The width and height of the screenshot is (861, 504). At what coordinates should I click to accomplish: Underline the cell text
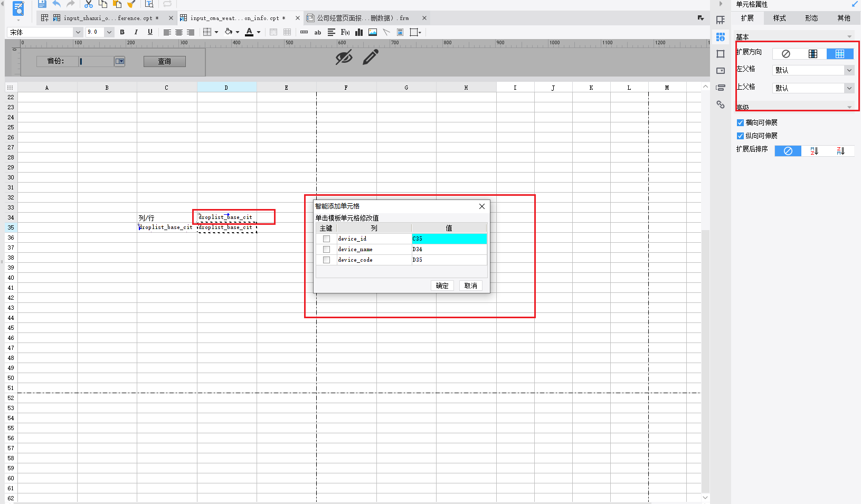(150, 32)
